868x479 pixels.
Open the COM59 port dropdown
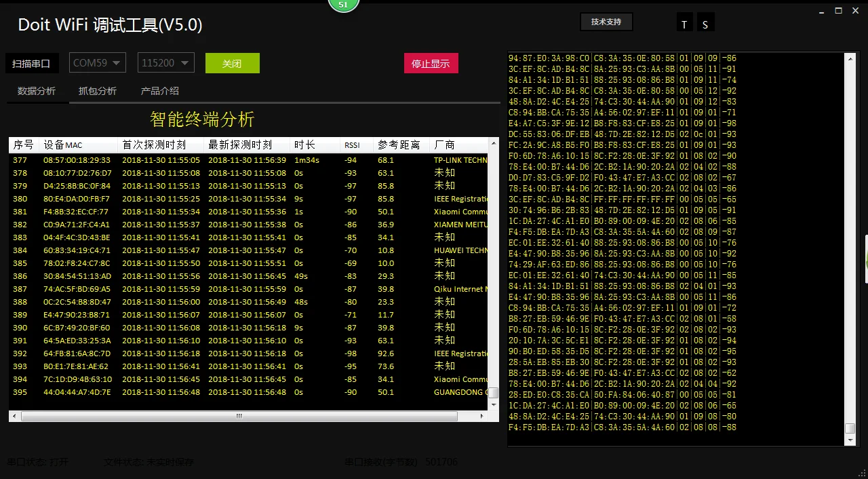coord(98,63)
